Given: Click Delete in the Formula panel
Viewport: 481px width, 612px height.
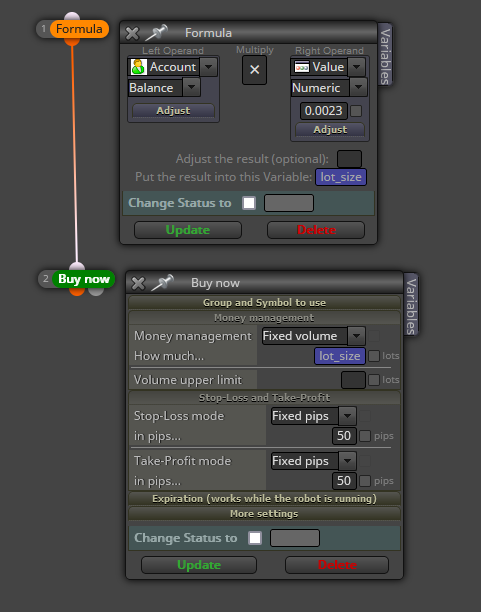Looking at the screenshot, I should (x=316, y=230).
